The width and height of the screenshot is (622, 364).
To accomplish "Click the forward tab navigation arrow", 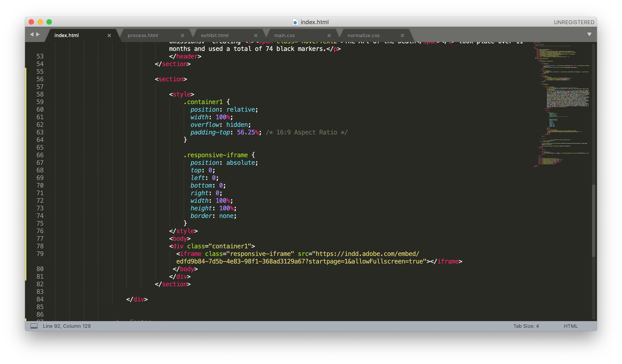I will [38, 34].
